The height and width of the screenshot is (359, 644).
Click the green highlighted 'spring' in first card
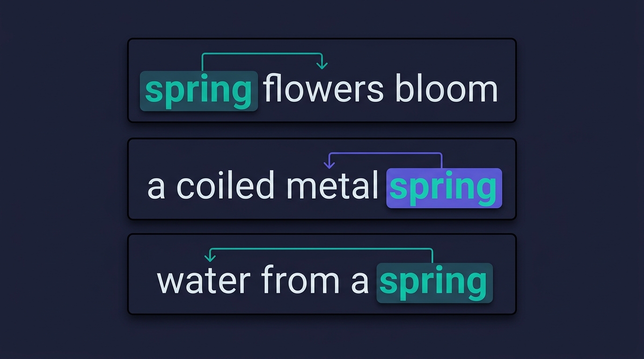(x=199, y=91)
